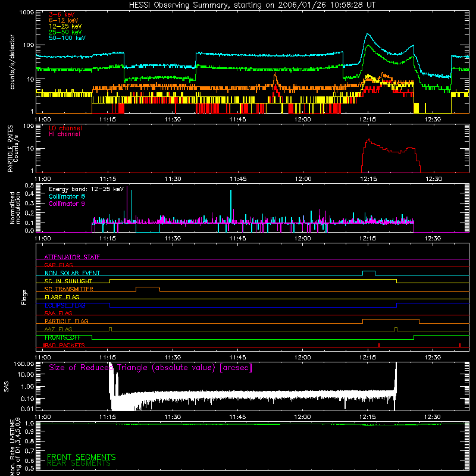Click the green 25-50 keV peak near 12:15
The height and width of the screenshot is (476, 476).
pos(368,46)
